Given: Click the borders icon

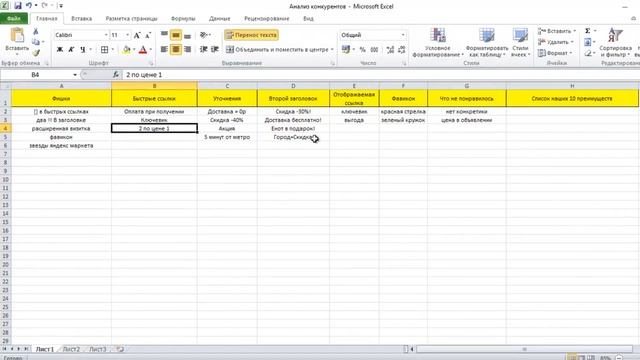Looking at the screenshot, I should tap(104, 49).
